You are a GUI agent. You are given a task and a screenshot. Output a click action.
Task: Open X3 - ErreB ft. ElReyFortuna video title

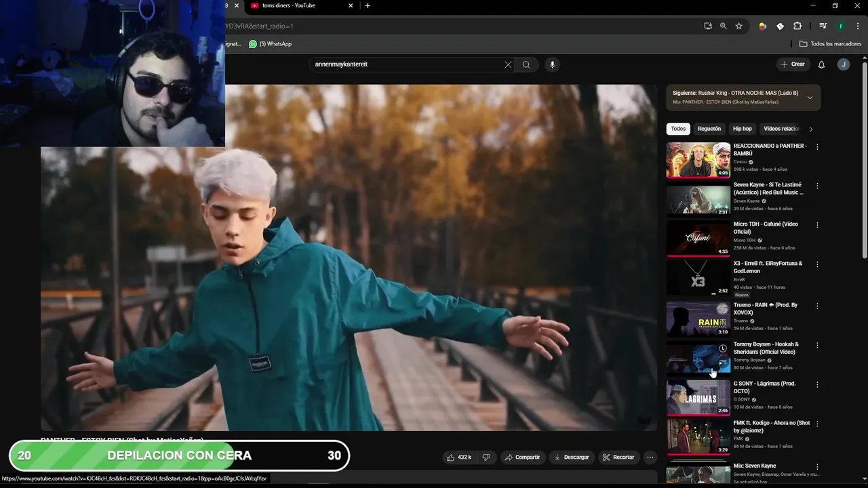point(768,267)
